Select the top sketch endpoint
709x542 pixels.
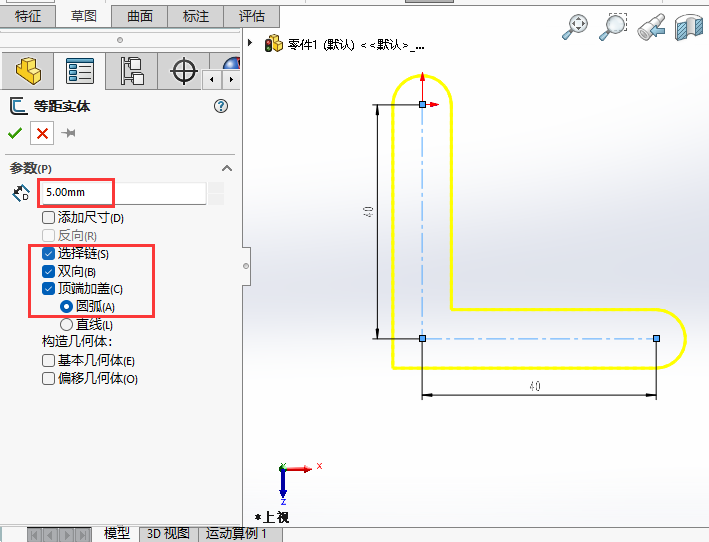422,104
